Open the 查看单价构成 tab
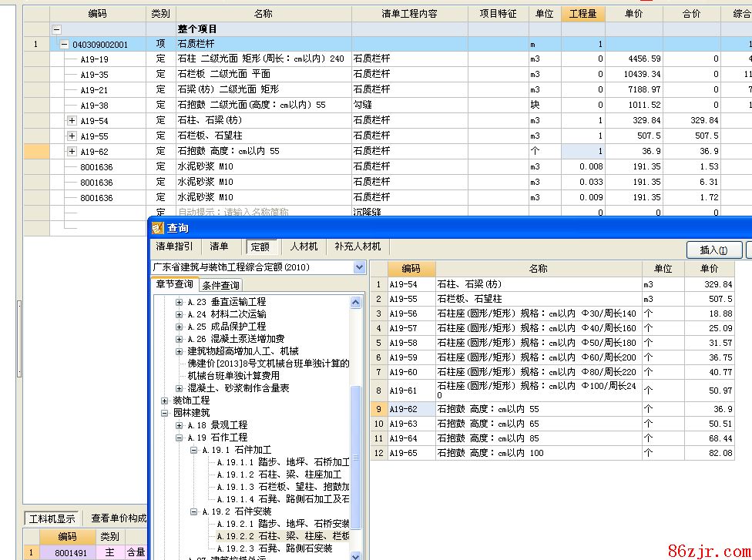This screenshot has width=752, height=560. coord(117,518)
